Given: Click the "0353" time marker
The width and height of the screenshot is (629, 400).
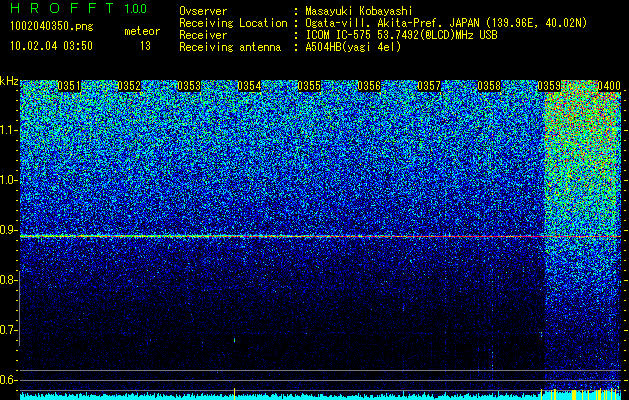Looking at the screenshot, I should pos(189,86).
